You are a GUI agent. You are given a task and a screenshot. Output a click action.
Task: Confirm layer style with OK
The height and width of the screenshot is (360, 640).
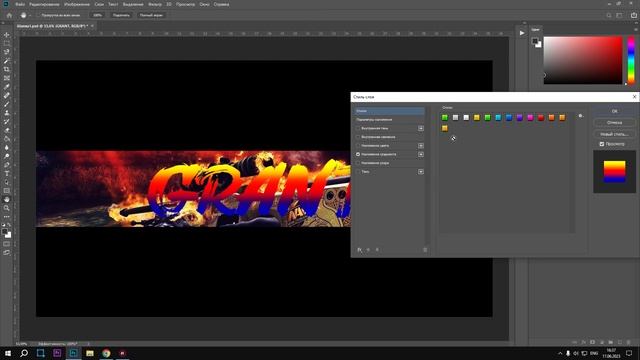pyautogui.click(x=614, y=111)
